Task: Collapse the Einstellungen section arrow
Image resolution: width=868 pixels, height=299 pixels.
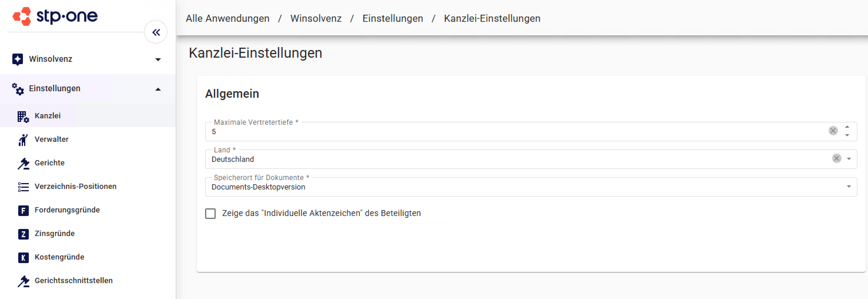Action: tap(158, 89)
